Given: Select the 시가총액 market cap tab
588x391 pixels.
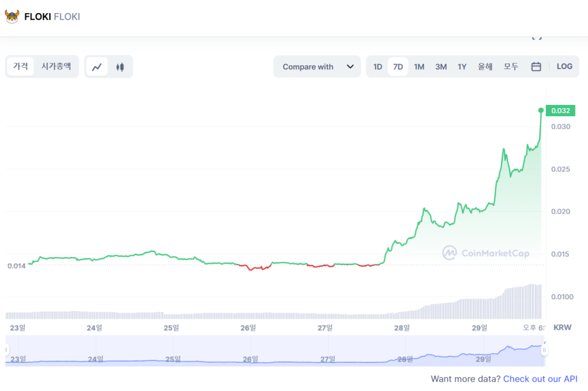Looking at the screenshot, I should click(56, 67).
